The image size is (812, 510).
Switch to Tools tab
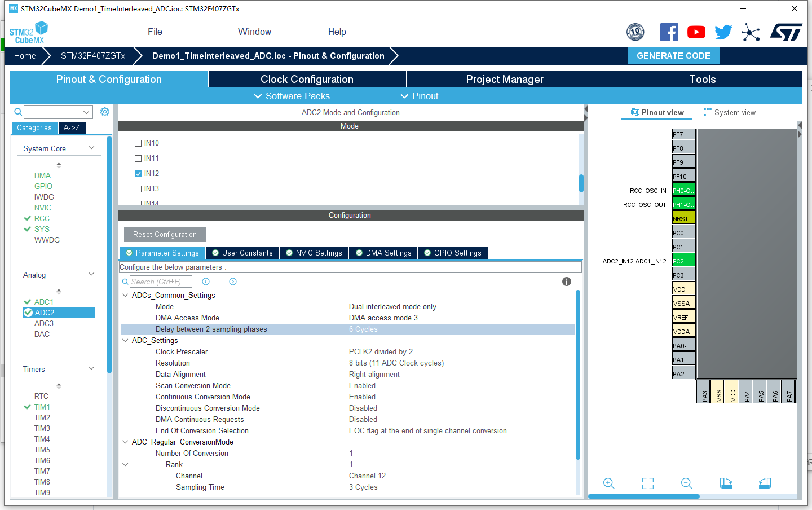(x=703, y=79)
